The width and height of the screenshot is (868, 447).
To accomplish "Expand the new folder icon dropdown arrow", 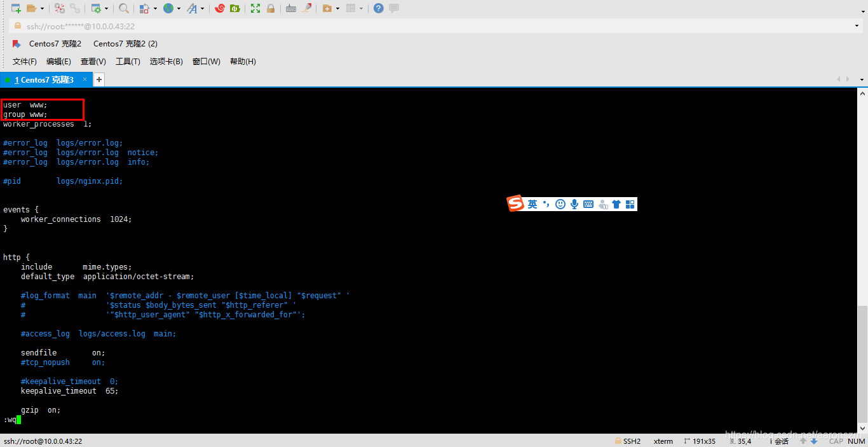I will tap(337, 9).
